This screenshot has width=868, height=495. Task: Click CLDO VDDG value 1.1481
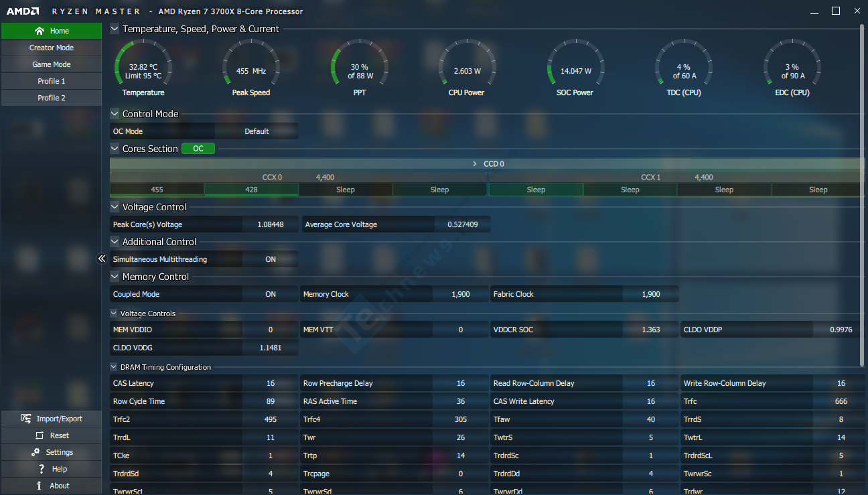coord(270,348)
